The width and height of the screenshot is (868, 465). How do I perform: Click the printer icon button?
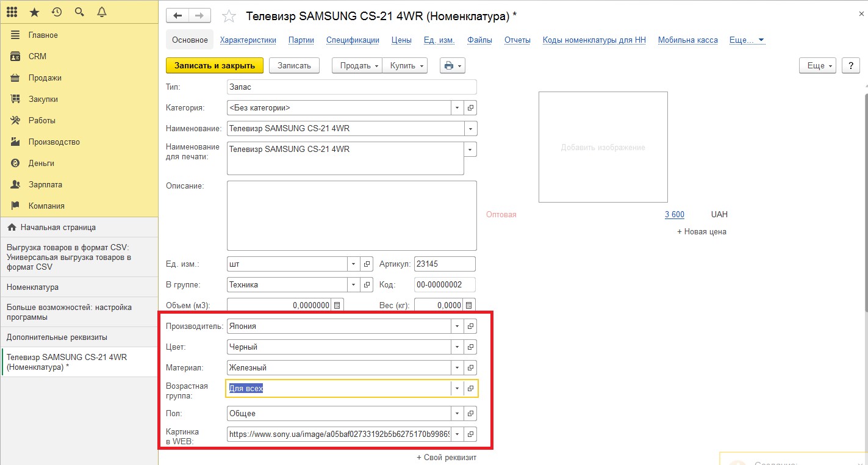point(452,65)
